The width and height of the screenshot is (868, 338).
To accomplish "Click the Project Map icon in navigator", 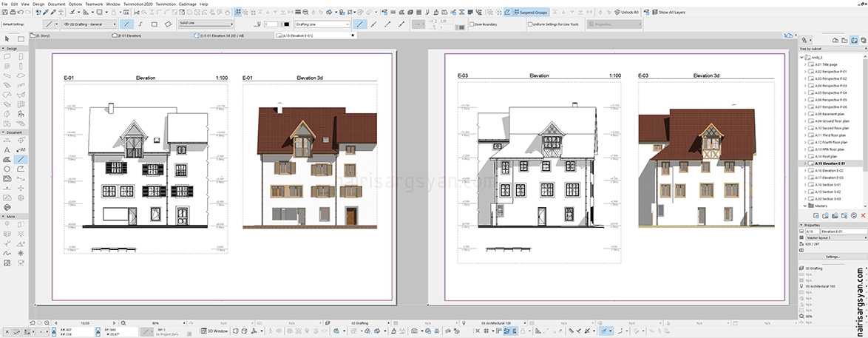I will [836, 41].
